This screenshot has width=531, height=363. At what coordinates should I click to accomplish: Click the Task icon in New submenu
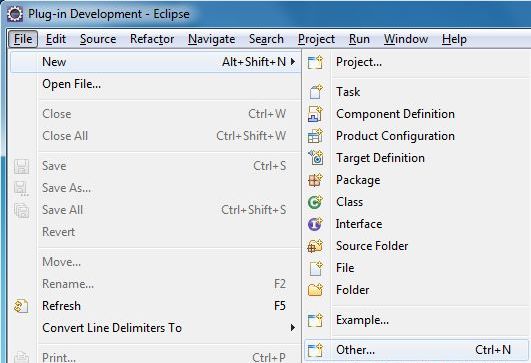(316, 92)
